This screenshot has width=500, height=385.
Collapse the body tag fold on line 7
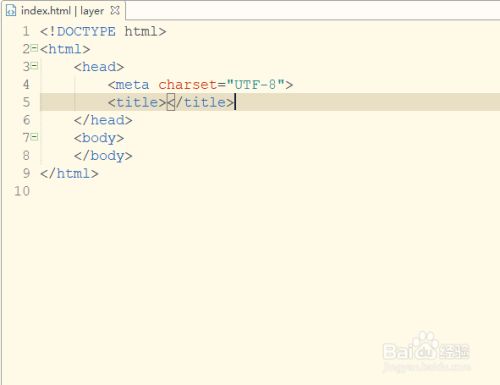[34, 137]
